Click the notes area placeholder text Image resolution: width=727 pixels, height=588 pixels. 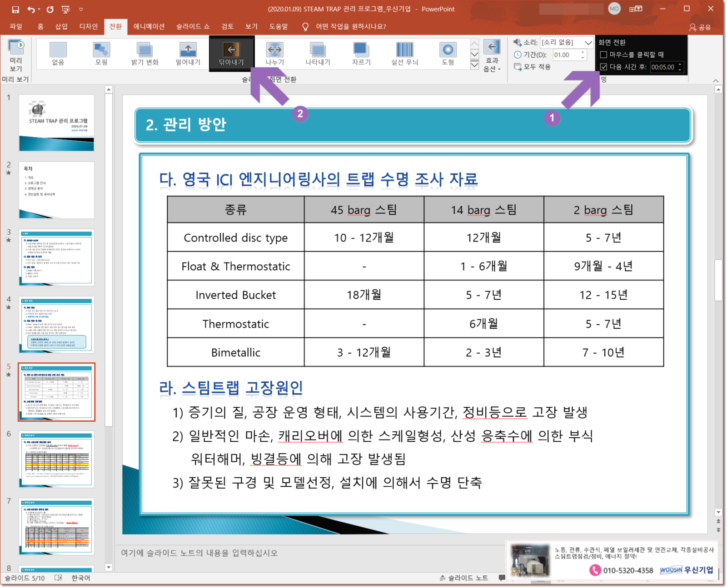(199, 553)
